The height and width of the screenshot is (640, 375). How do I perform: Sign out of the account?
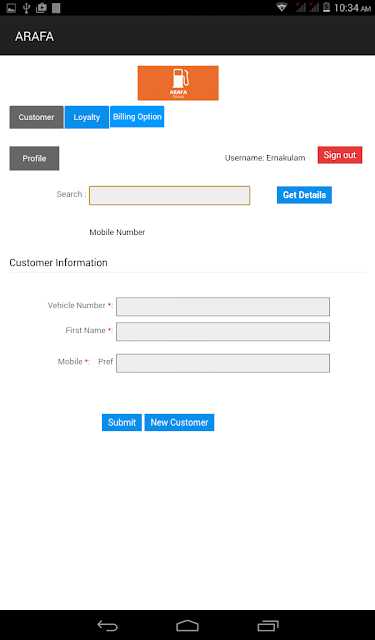point(340,155)
